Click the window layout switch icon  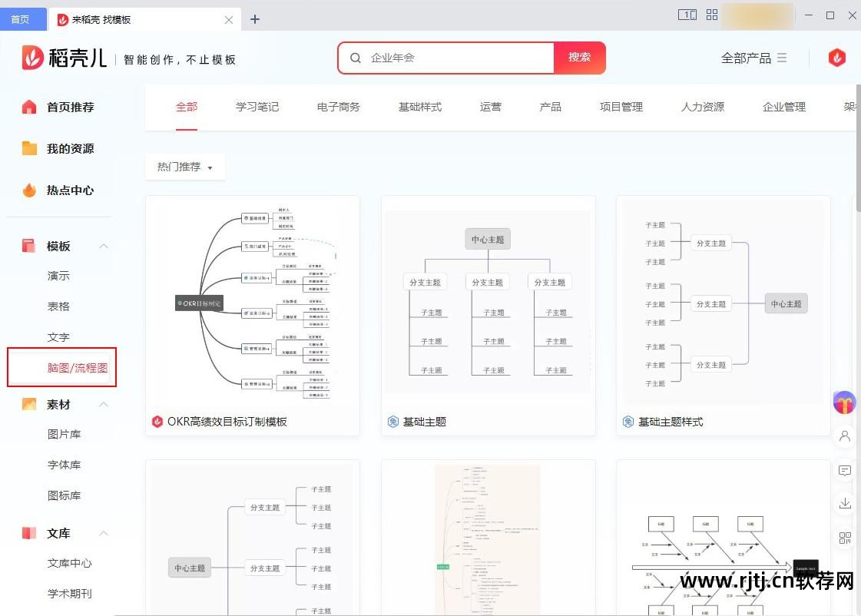[687, 15]
